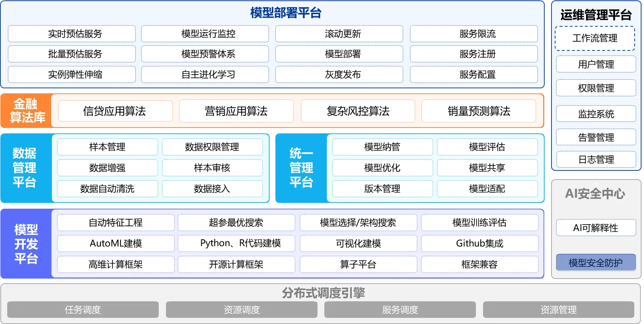Click the highlighted 模型安全防护 button
This screenshot has height=324, width=644.
coord(596,263)
